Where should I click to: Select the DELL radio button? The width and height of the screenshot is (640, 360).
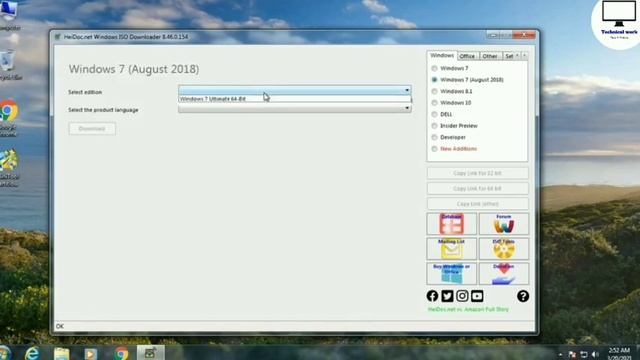[x=434, y=114]
